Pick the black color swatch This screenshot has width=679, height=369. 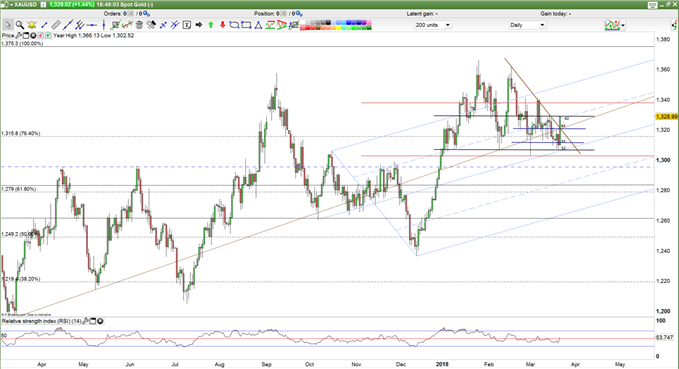328,22
